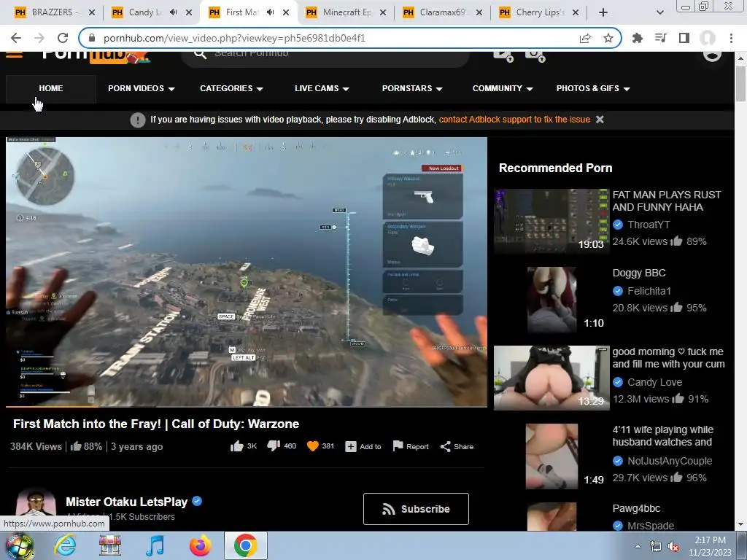Viewport: 747px width, 560px height.
Task: Dismiss the Adblock notice with its X
Action: [x=600, y=120]
